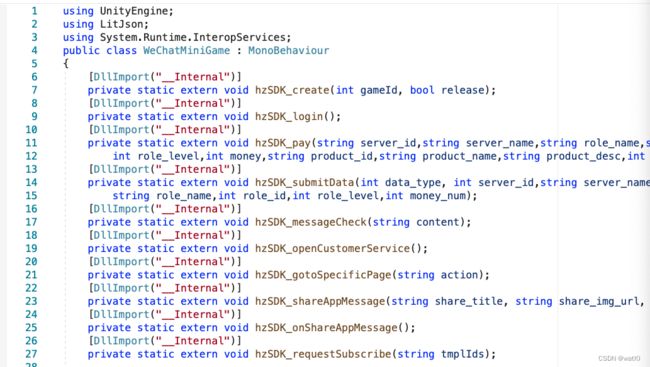This screenshot has width=650, height=367.
Task: Click the opening brace on line 5
Action: pos(65,64)
